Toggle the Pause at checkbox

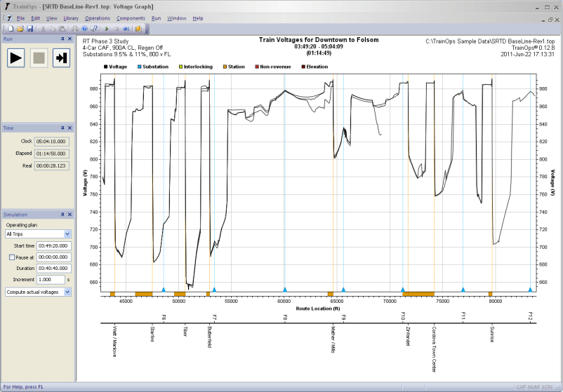pos(12,257)
